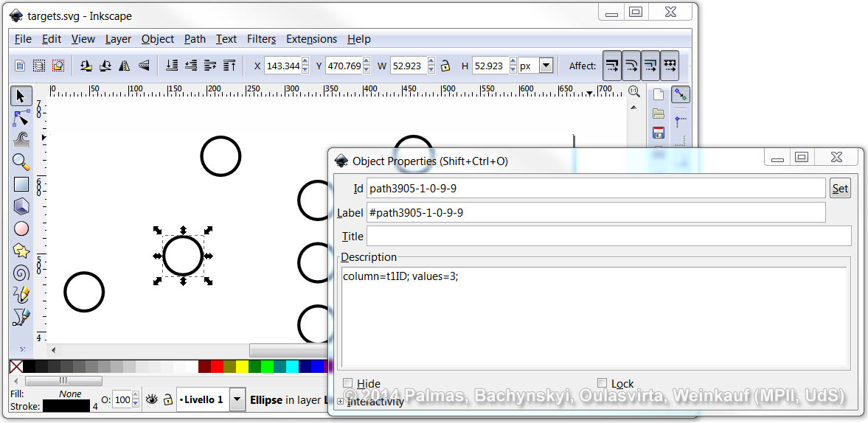Toggle layer visibility eye icon
This screenshot has height=423, width=868.
coord(152,399)
